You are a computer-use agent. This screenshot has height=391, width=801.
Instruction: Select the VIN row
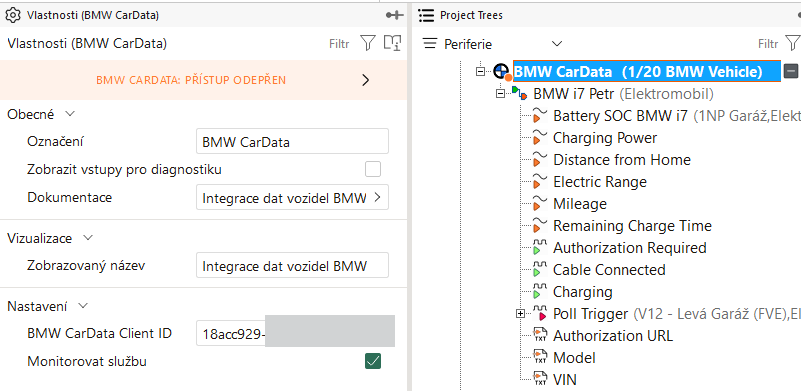[565, 380]
